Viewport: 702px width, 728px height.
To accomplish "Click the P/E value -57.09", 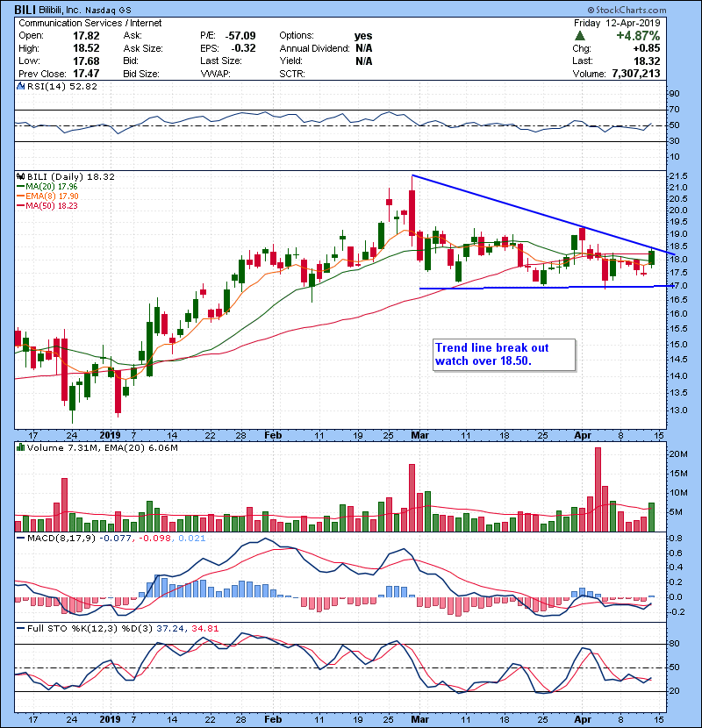I will (240, 36).
